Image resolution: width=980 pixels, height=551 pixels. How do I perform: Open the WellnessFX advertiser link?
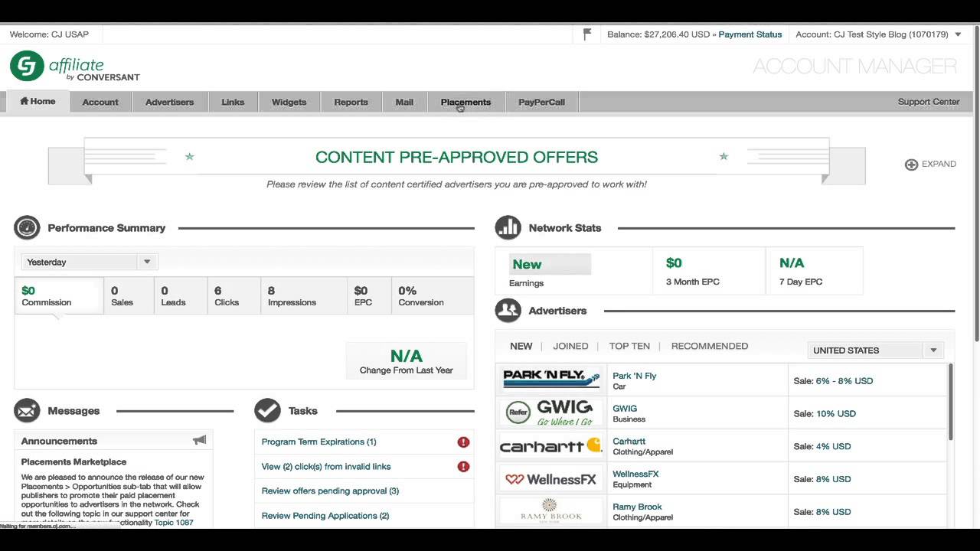(635, 474)
